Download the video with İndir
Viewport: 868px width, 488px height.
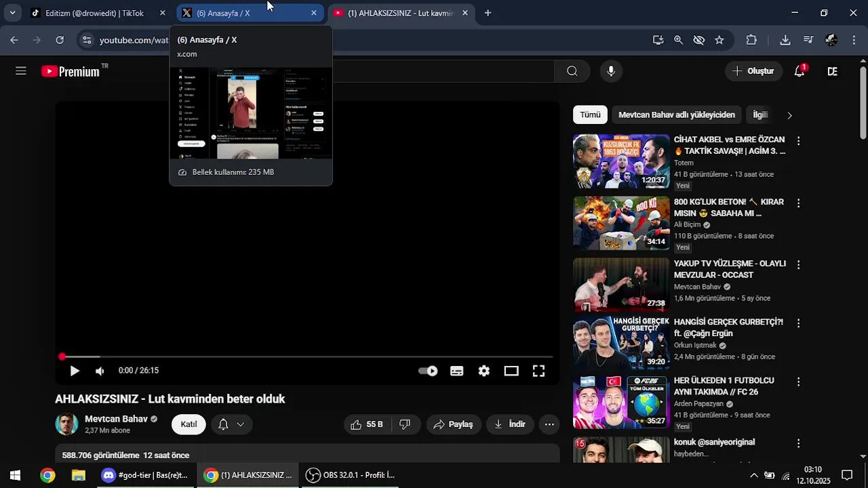[509, 424]
